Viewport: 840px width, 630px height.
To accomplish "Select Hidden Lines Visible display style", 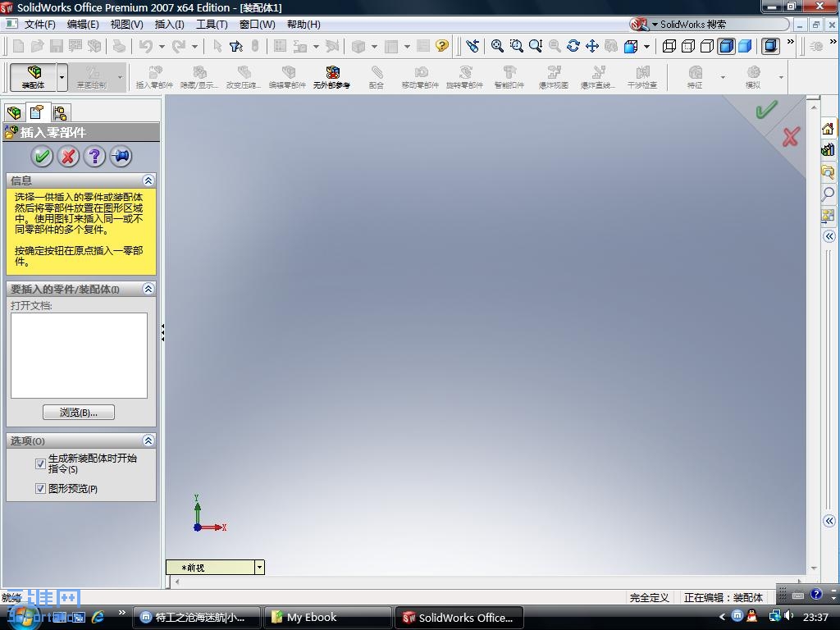I will pyautogui.click(x=688, y=46).
